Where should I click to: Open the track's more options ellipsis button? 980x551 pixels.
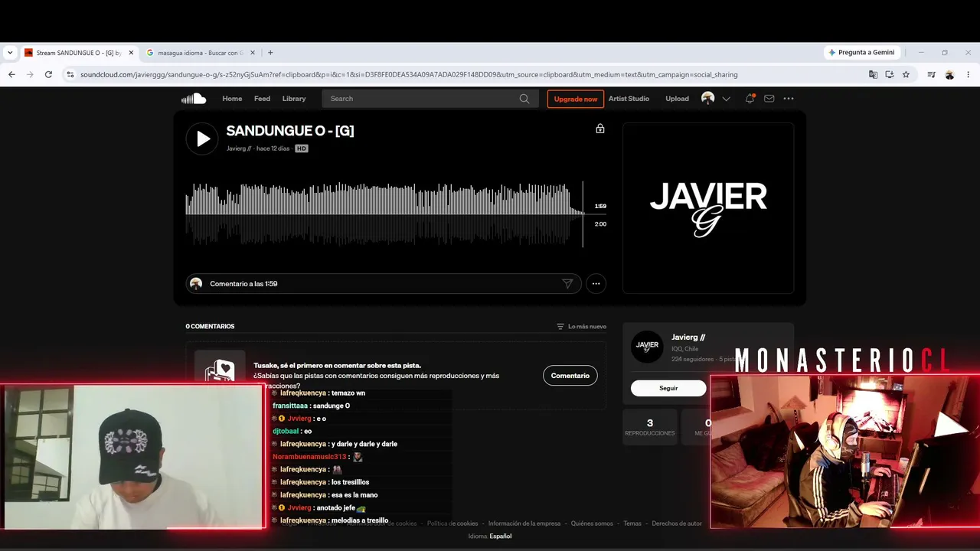[596, 284]
